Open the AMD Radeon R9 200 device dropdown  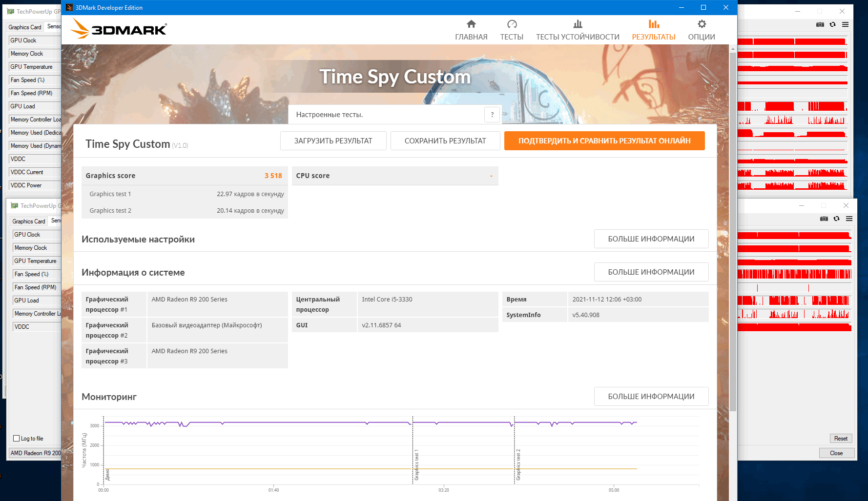coord(36,453)
